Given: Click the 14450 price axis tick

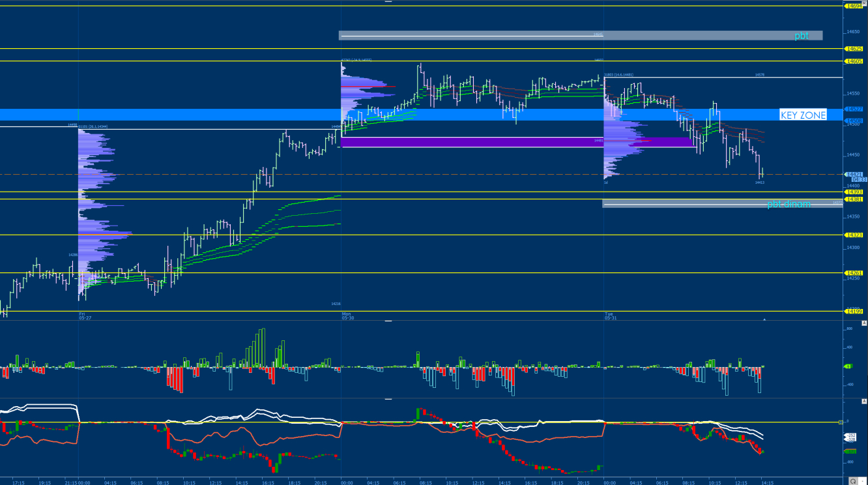Looking at the screenshot, I should click(852, 155).
